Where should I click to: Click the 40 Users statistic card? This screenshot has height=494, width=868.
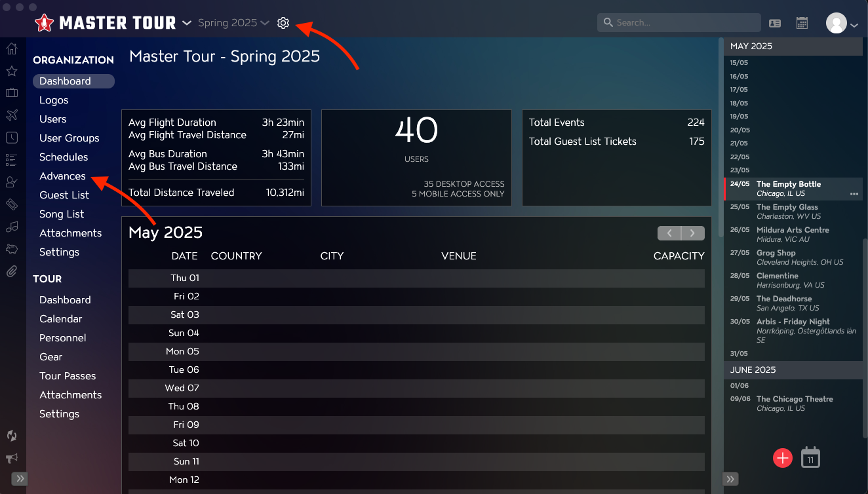(416, 158)
